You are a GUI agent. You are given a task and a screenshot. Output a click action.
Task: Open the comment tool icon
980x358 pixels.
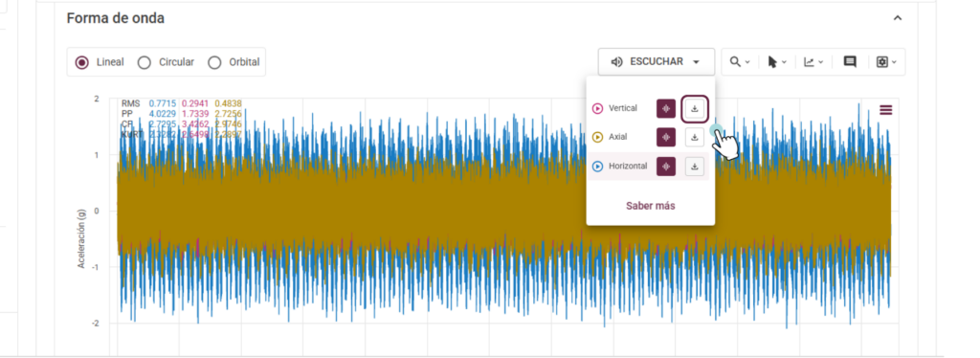click(850, 62)
